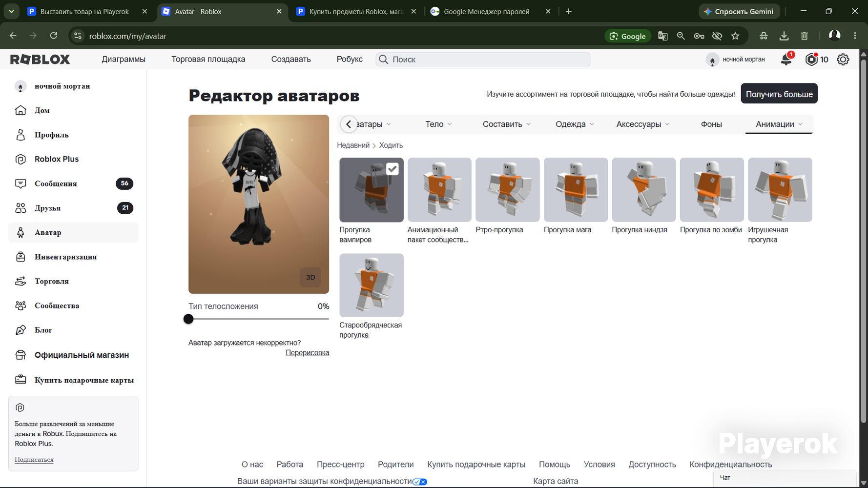The width and height of the screenshot is (868, 488).
Task: Expand the Одежда dropdown tab
Action: pyautogui.click(x=575, y=124)
